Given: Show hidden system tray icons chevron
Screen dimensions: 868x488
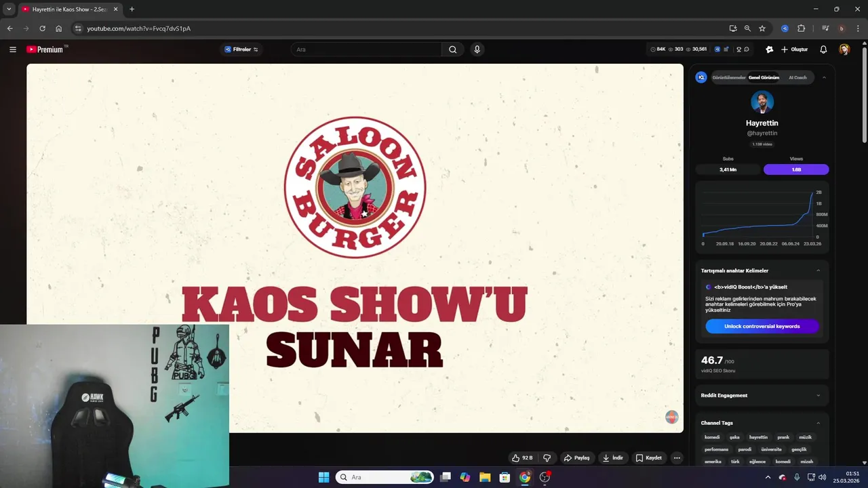Looking at the screenshot, I should tap(768, 477).
